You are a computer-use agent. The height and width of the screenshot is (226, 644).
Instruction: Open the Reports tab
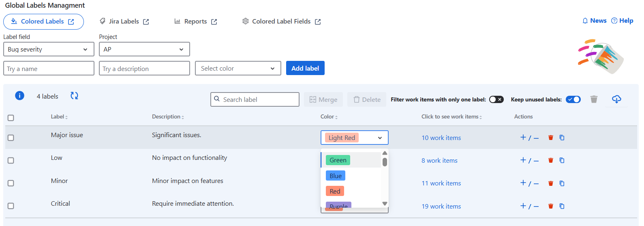[x=196, y=22]
